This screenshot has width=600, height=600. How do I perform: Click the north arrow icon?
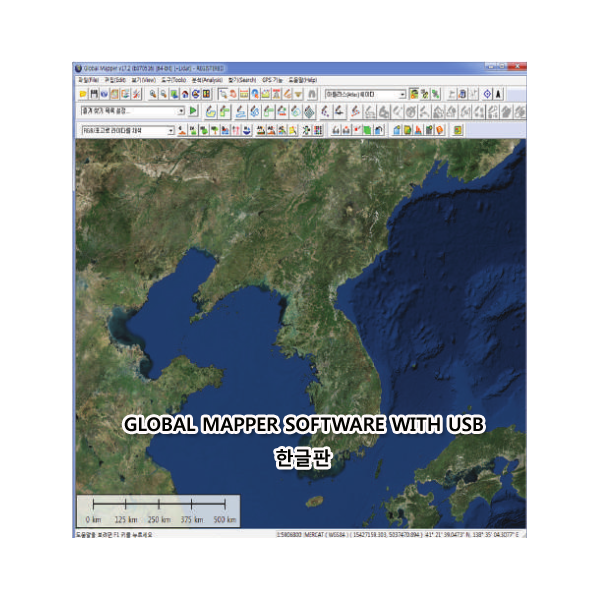499,94
